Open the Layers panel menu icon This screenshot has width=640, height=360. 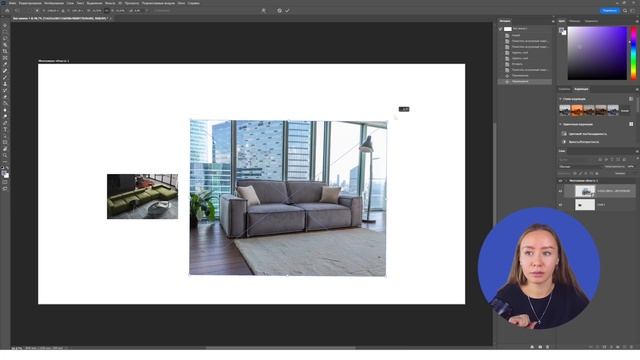636,151
